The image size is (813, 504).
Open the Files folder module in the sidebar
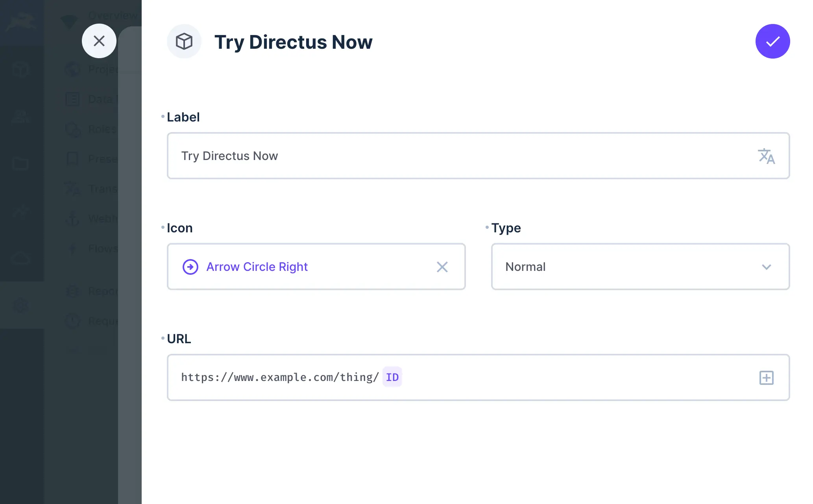[x=20, y=164]
